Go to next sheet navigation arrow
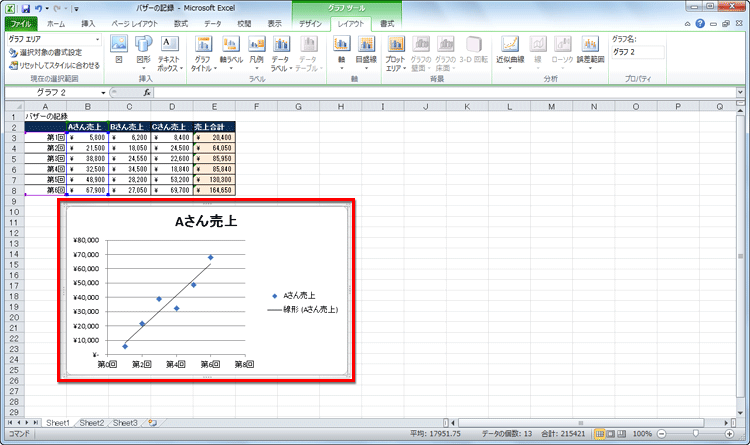 pyautogui.click(x=27, y=423)
